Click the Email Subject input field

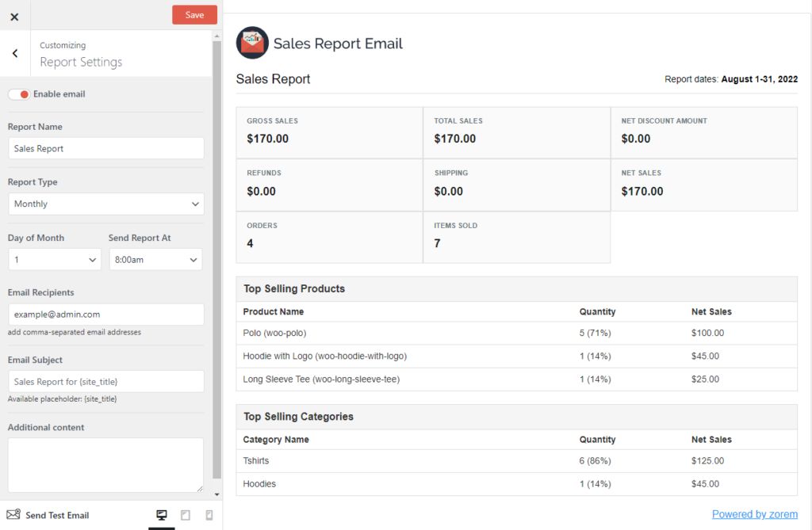click(106, 381)
